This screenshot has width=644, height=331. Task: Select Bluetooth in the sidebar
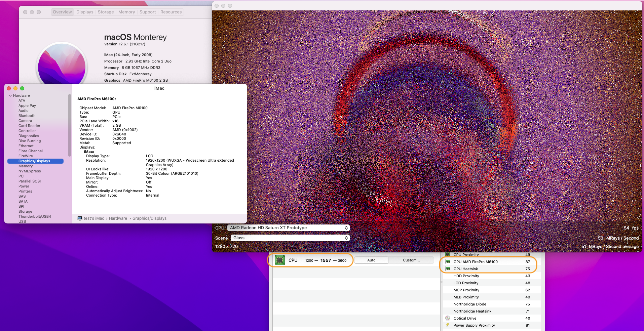(27, 116)
